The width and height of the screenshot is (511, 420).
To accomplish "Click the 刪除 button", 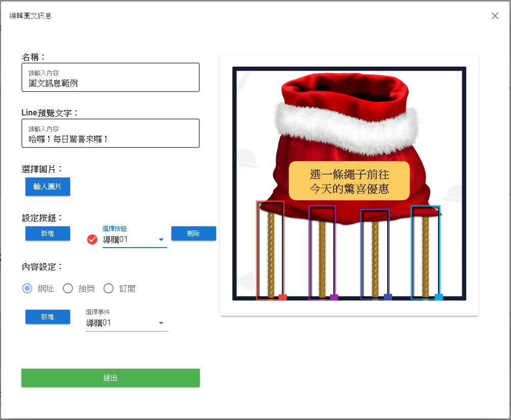I will pyautogui.click(x=194, y=233).
